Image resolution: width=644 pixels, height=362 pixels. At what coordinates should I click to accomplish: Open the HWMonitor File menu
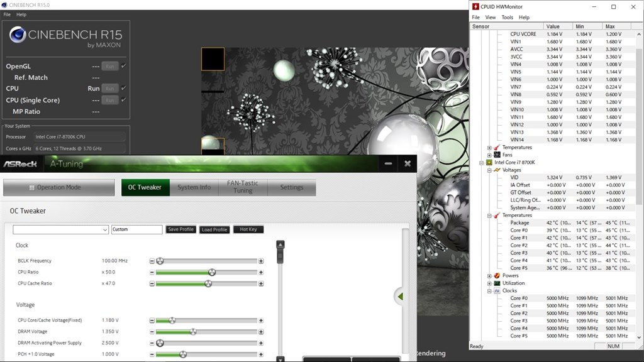point(475,17)
